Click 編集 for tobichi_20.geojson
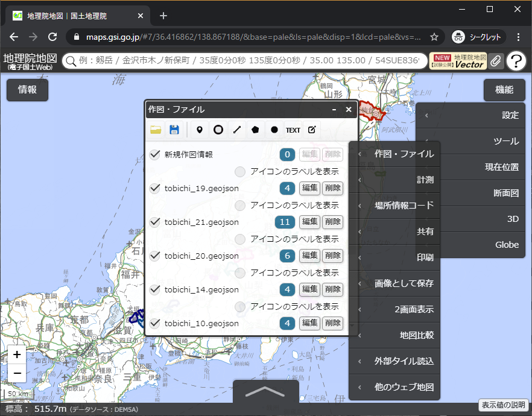Screen dimensions: 532x416 click(x=309, y=256)
